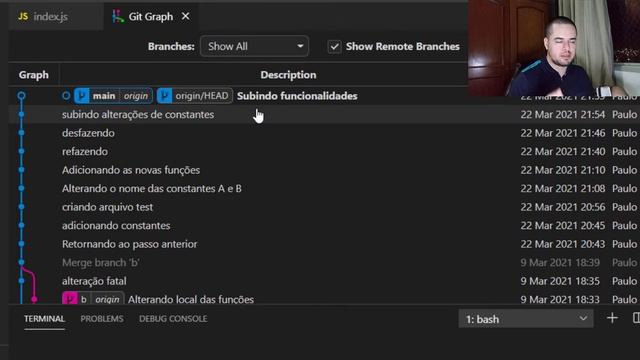640x360 pixels.
Task: Click the pink branch icon on b label
Action: tap(69, 299)
